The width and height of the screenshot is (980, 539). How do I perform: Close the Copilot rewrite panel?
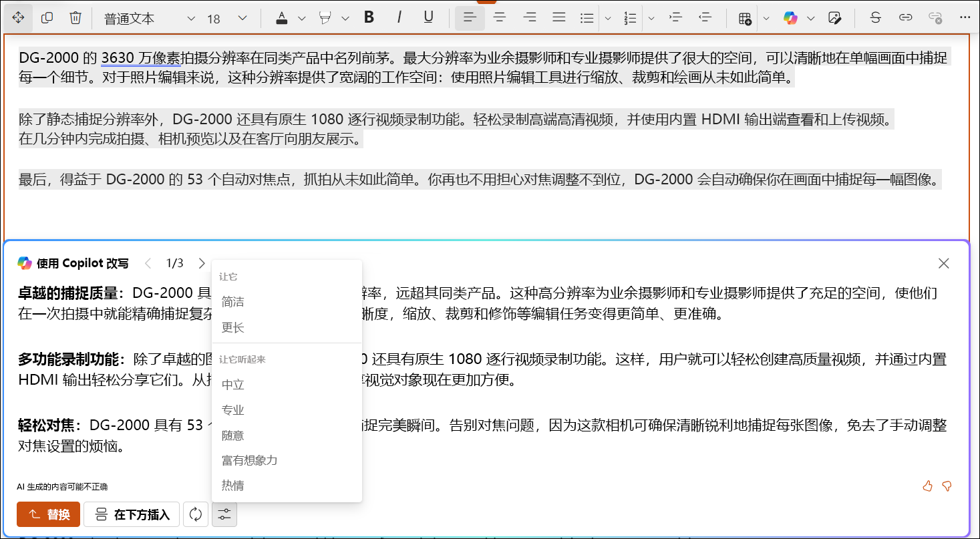[x=943, y=263]
